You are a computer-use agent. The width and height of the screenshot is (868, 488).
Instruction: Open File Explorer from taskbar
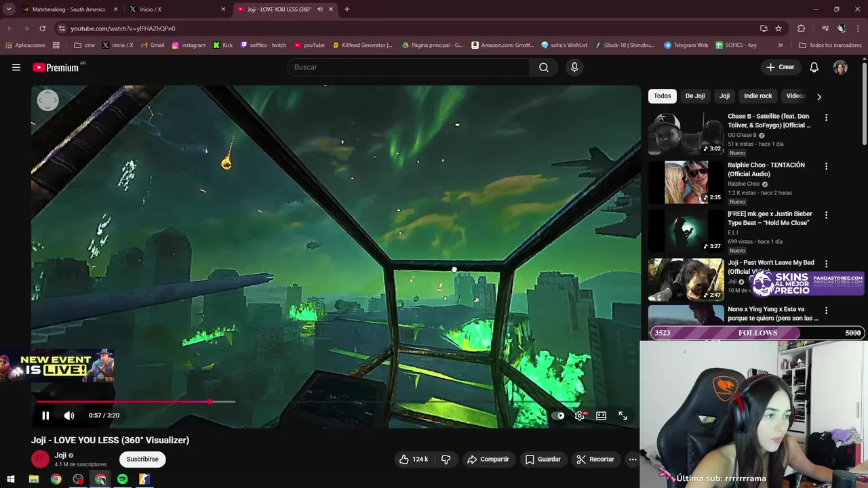34,479
